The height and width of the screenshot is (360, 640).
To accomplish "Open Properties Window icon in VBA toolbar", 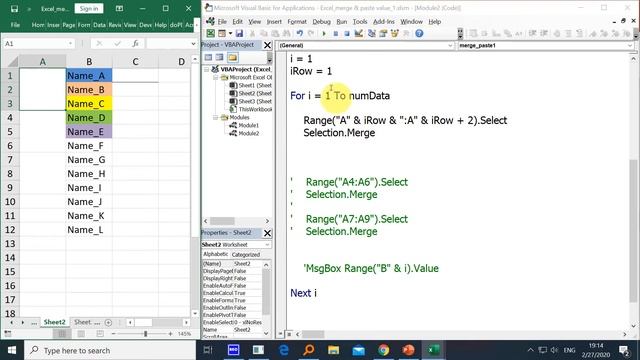I will click(x=383, y=33).
